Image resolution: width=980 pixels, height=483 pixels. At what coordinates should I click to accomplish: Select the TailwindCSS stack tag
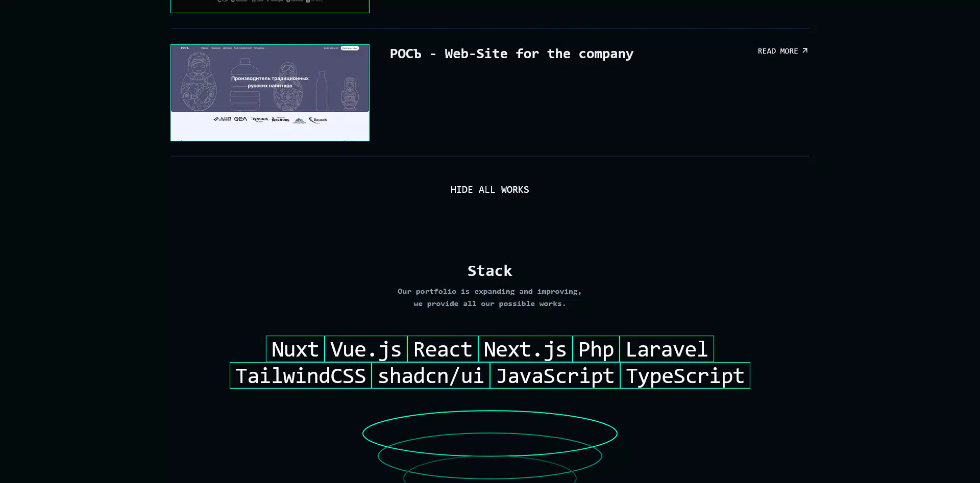[301, 375]
